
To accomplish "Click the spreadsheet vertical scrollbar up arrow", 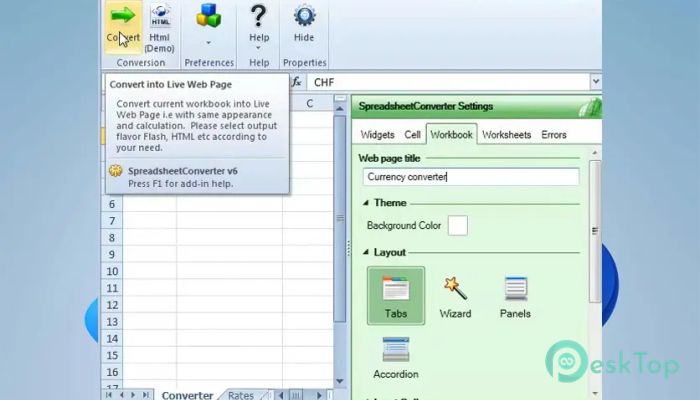I will [x=340, y=108].
